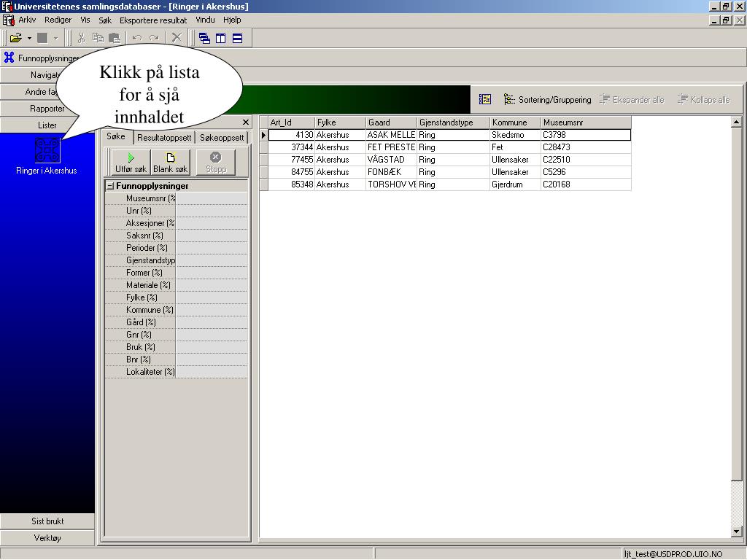Image resolution: width=747 pixels, height=560 pixels.
Task: Click Kollaps alle
Action: click(704, 99)
